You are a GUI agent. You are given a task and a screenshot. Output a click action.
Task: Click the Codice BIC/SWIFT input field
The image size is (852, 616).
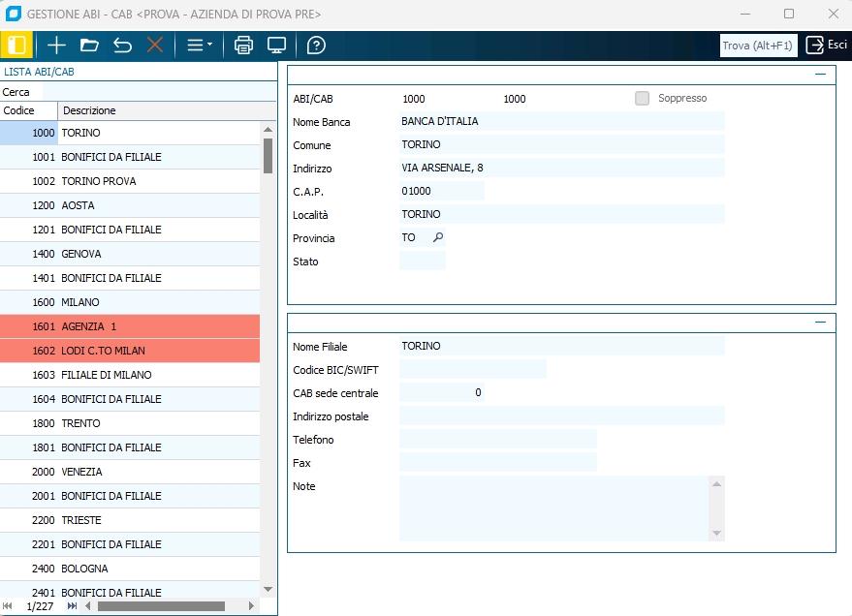tap(473, 369)
